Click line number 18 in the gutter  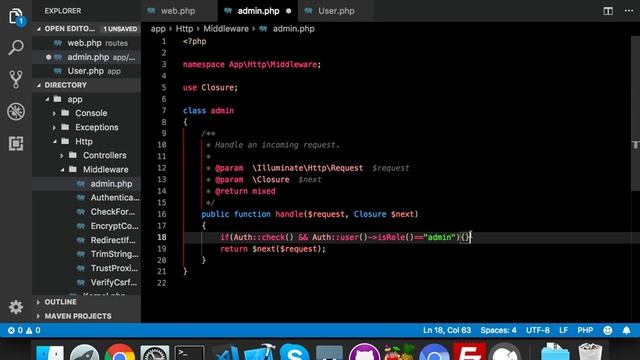pos(162,237)
